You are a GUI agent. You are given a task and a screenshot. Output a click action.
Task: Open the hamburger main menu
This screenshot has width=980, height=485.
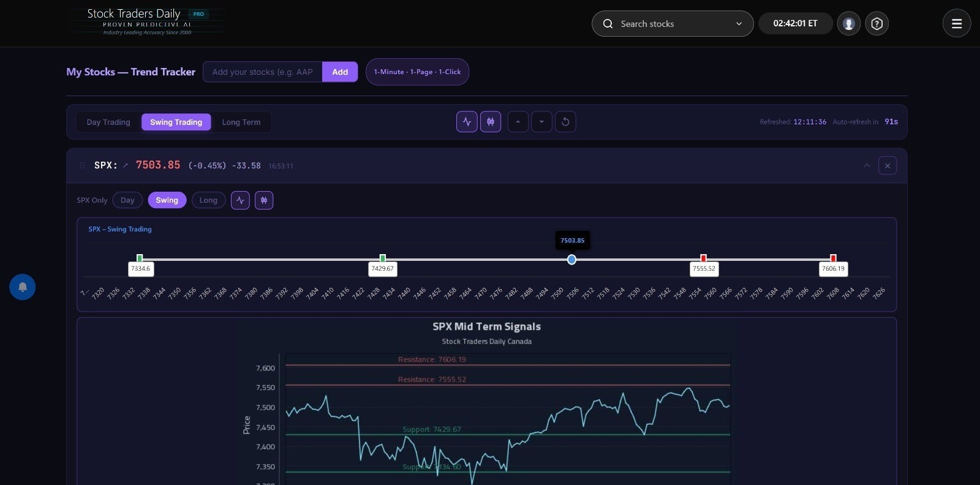pos(956,24)
